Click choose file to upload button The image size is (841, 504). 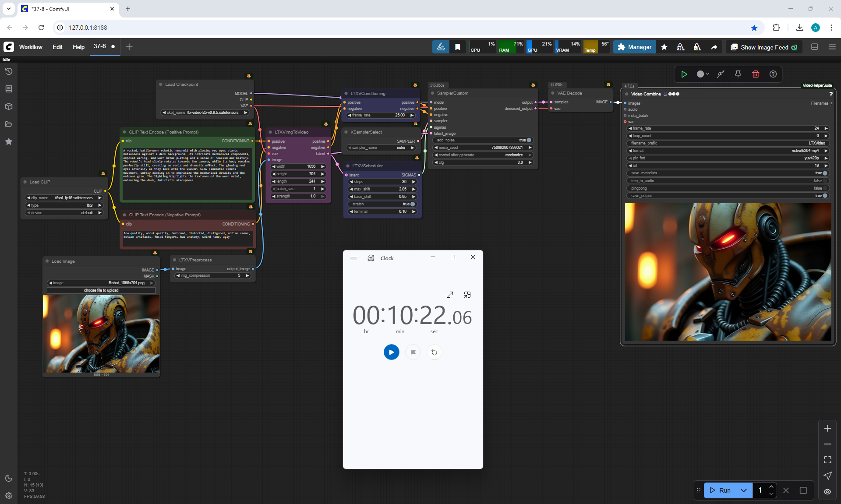101,290
